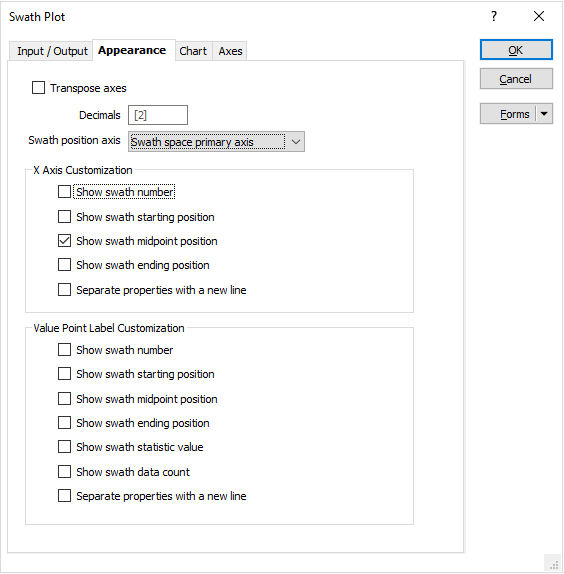Open the Chart tab
Image resolution: width=564 pixels, height=574 pixels.
[193, 51]
